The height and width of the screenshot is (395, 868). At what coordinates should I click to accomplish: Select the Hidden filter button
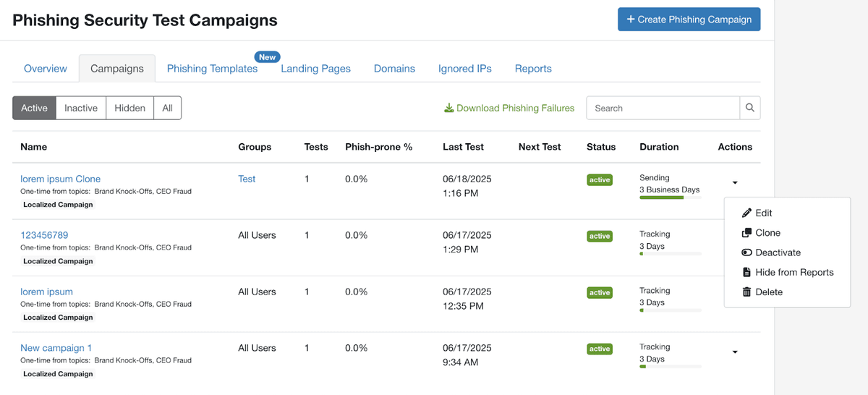[x=130, y=108]
